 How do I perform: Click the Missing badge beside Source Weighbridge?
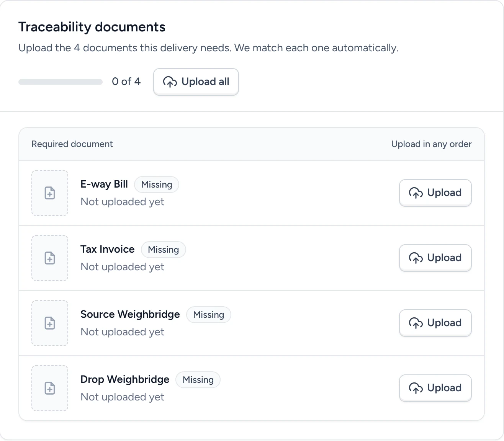click(x=209, y=315)
